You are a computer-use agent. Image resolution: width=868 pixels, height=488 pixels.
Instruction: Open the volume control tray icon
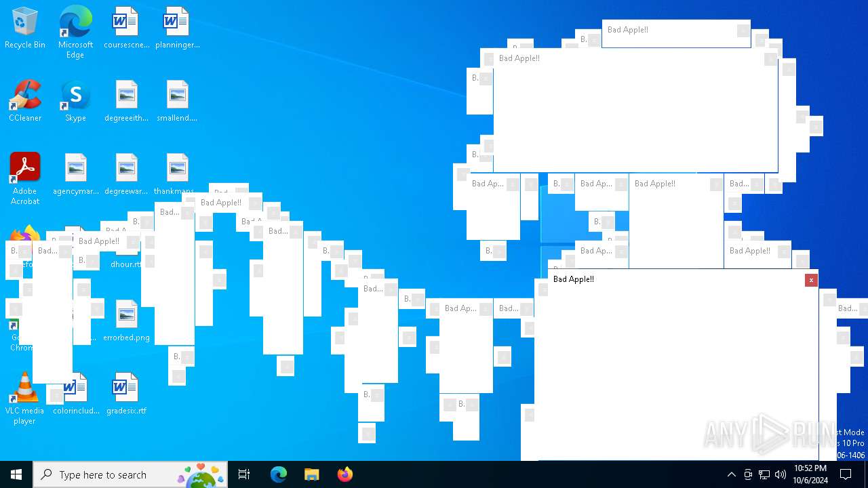[781, 474]
